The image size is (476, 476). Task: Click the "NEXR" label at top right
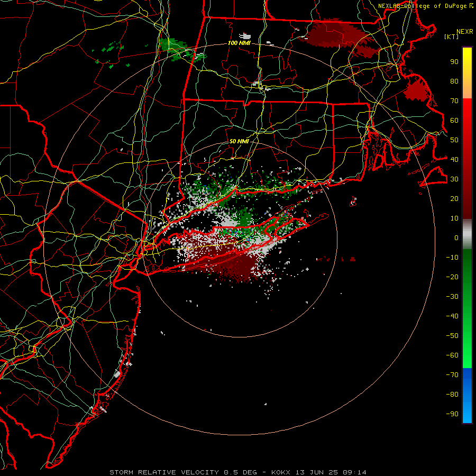pos(465,32)
